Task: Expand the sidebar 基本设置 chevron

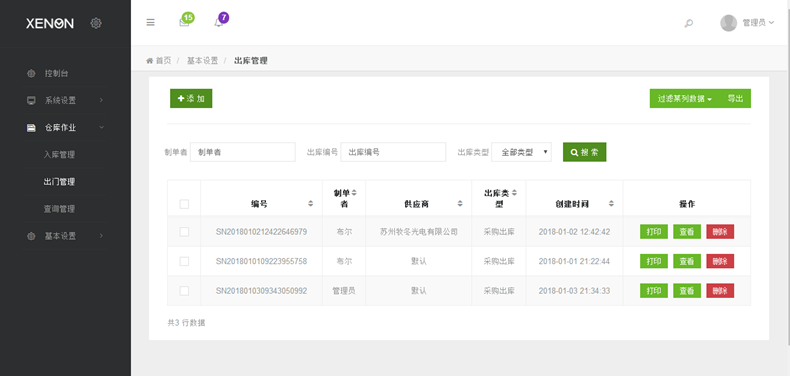Action: (x=101, y=236)
